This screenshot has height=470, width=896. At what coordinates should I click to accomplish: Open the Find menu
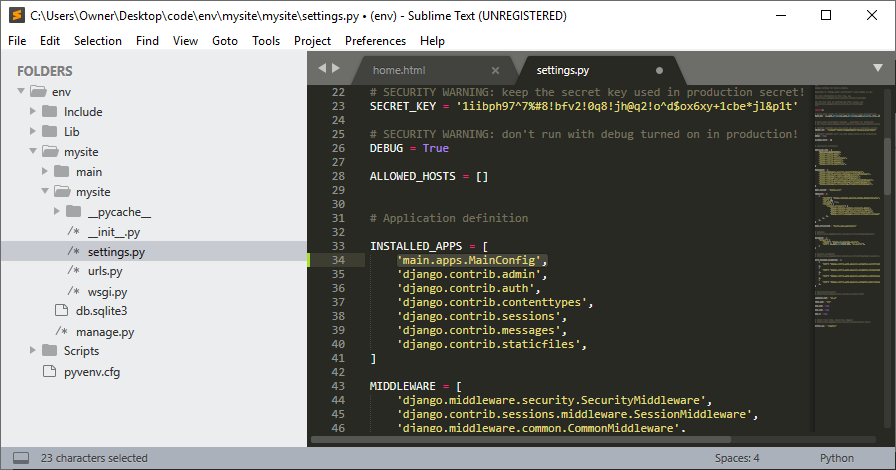coord(147,41)
